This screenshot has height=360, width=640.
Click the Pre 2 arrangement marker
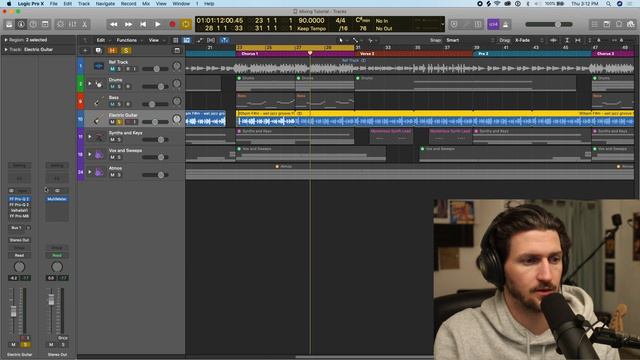coord(532,54)
